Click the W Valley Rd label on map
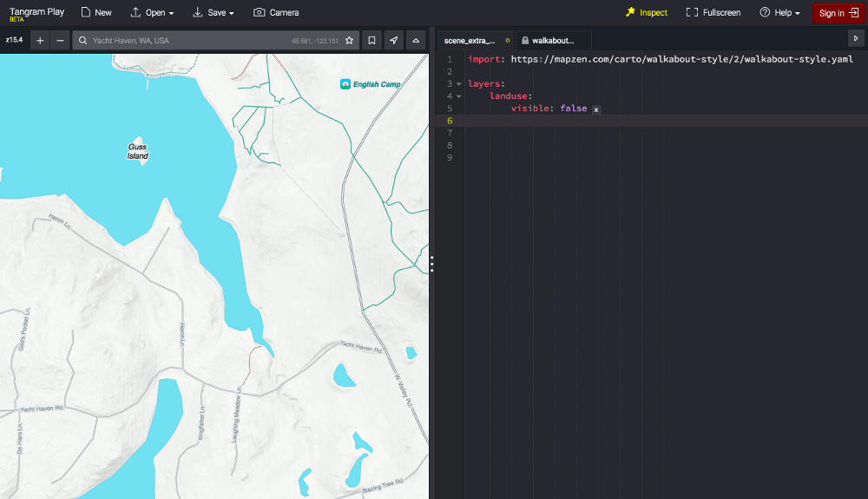 tap(404, 391)
